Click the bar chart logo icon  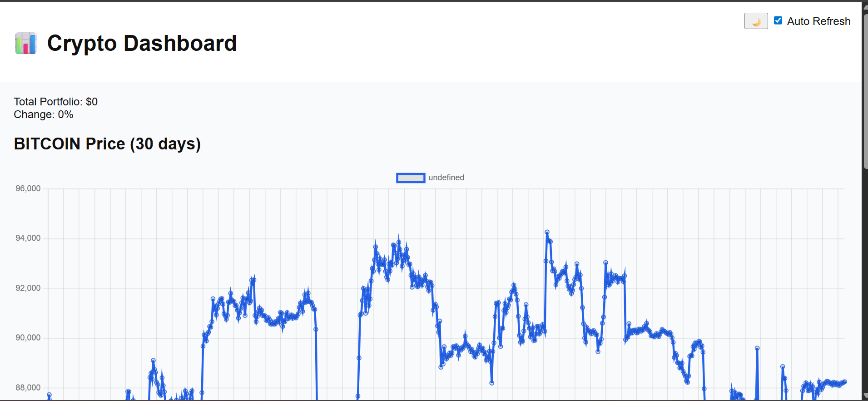[25, 43]
